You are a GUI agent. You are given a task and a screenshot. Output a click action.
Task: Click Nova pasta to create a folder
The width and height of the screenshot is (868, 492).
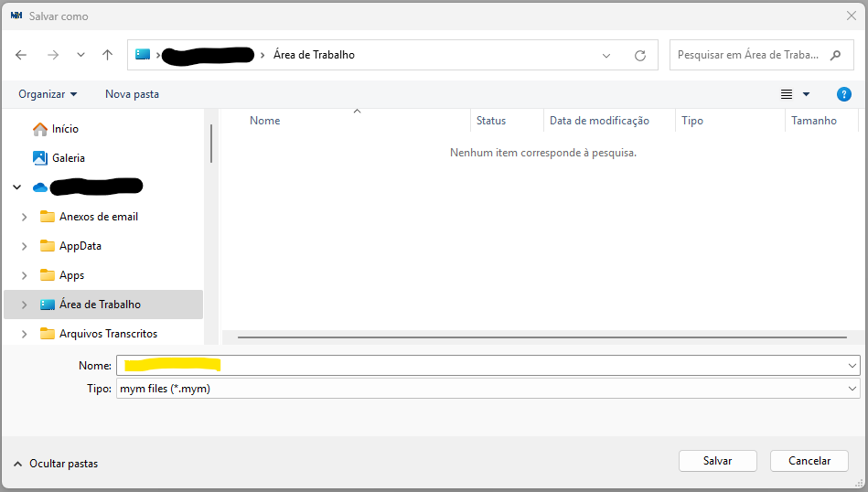(132, 94)
